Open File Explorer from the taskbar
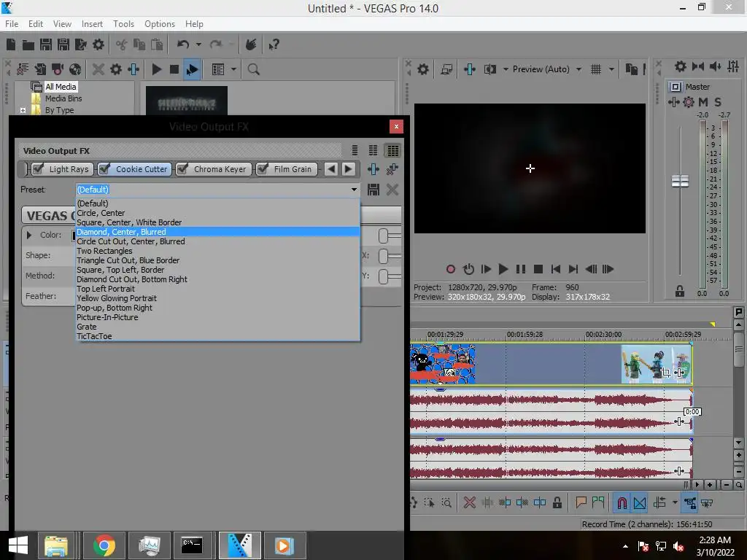747x560 pixels. point(56,545)
